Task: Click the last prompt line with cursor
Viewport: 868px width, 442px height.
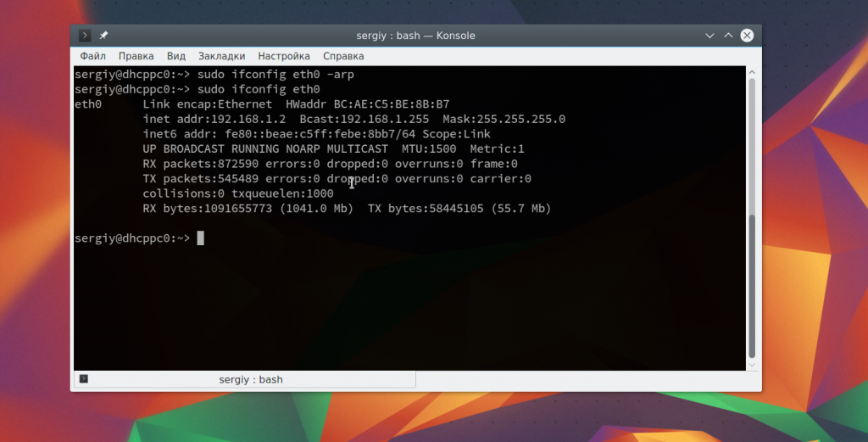Action: (140, 238)
